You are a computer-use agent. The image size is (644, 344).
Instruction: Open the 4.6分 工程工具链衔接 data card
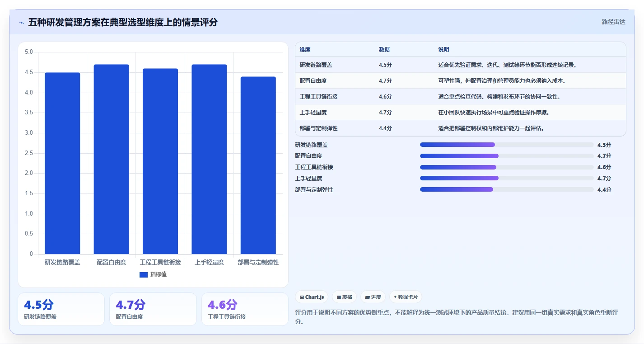(x=245, y=309)
